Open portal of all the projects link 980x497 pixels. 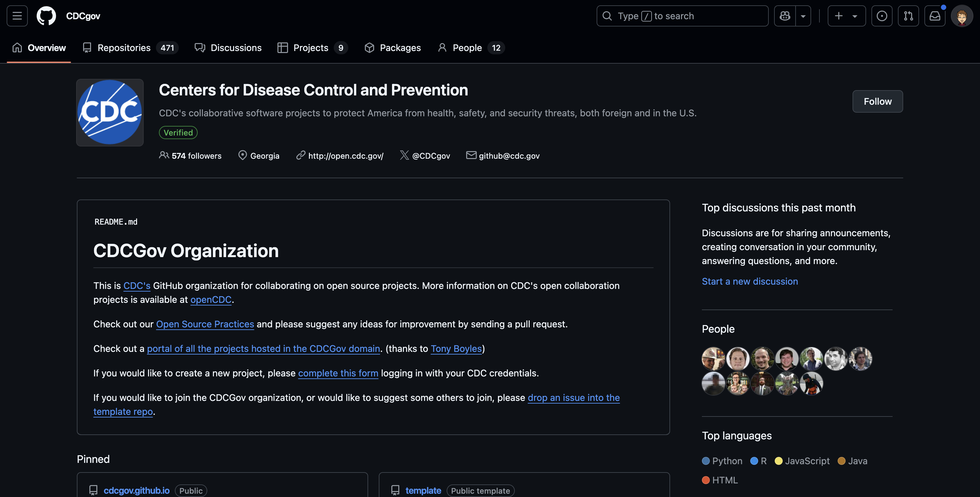(x=263, y=349)
